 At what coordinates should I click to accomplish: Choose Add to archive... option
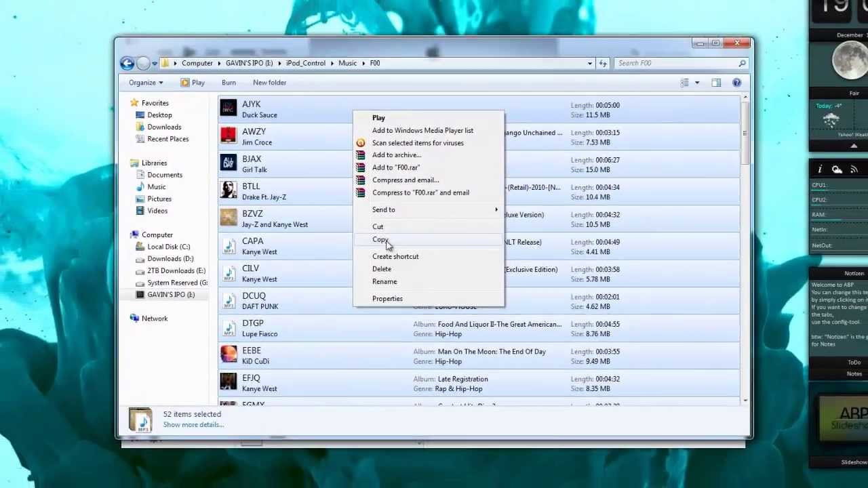point(429,155)
